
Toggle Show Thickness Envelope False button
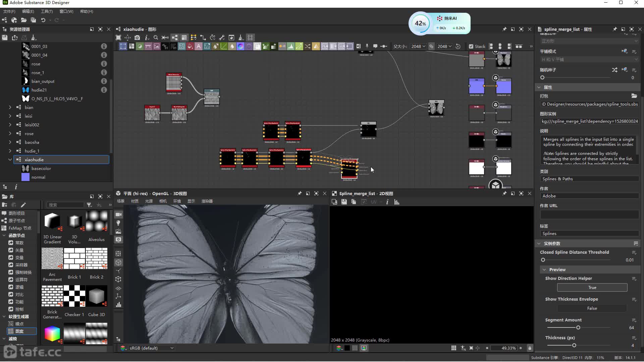pyautogui.click(x=592, y=308)
